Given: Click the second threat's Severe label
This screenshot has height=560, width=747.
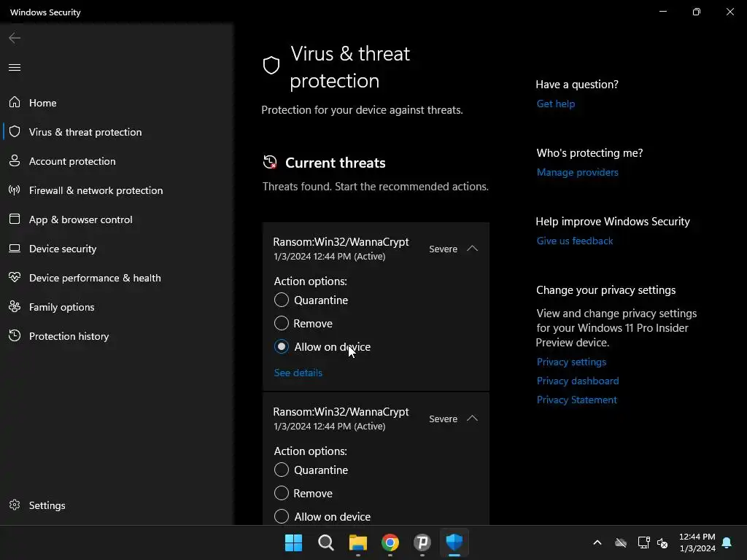Looking at the screenshot, I should 443,419.
